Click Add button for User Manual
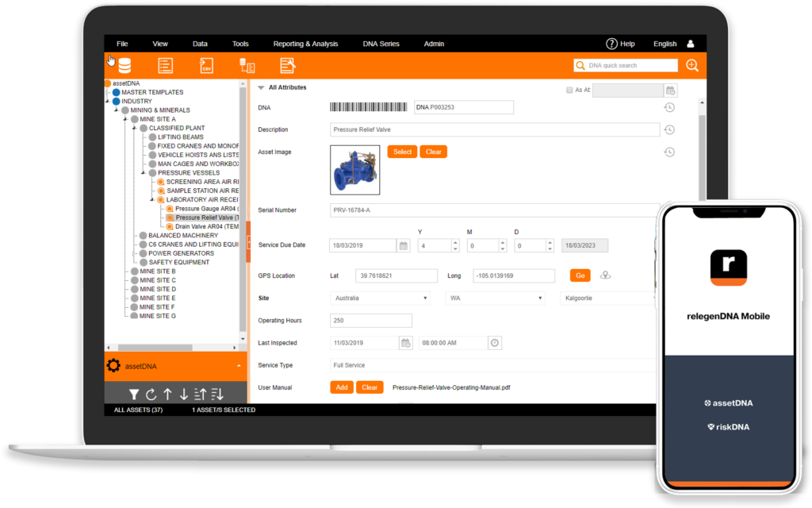The width and height of the screenshot is (812, 508). pos(342,387)
